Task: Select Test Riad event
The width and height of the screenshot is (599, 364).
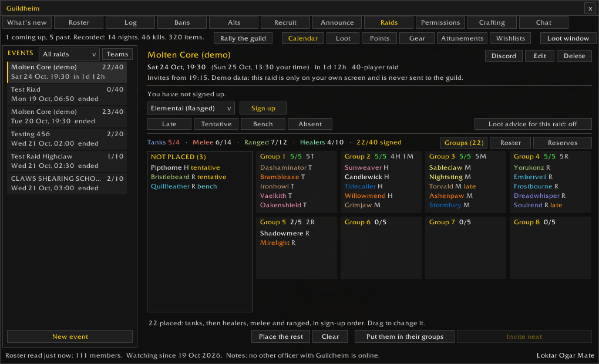Action: tap(67, 94)
